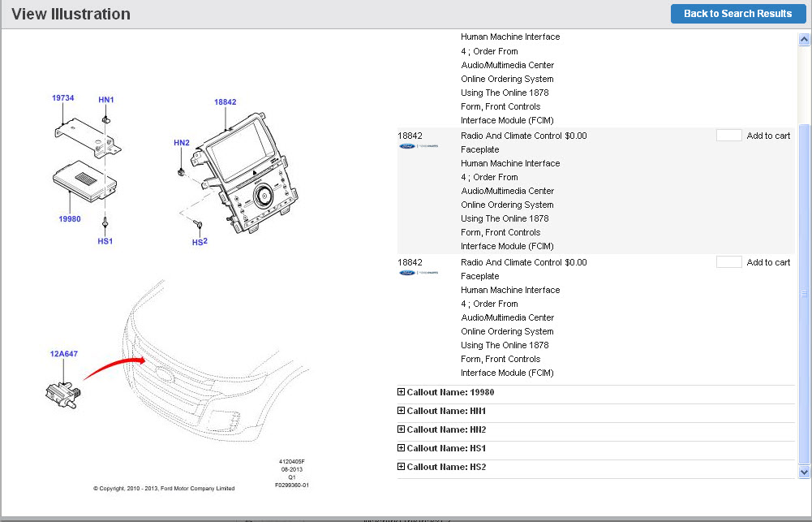Click the parts list scrollbar up arrow
Viewport: 812px width, 522px height.
pos(804,39)
